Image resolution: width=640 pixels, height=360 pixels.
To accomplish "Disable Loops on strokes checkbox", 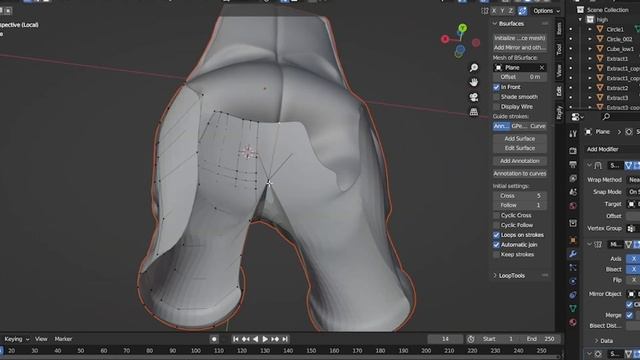I will [x=496, y=235].
